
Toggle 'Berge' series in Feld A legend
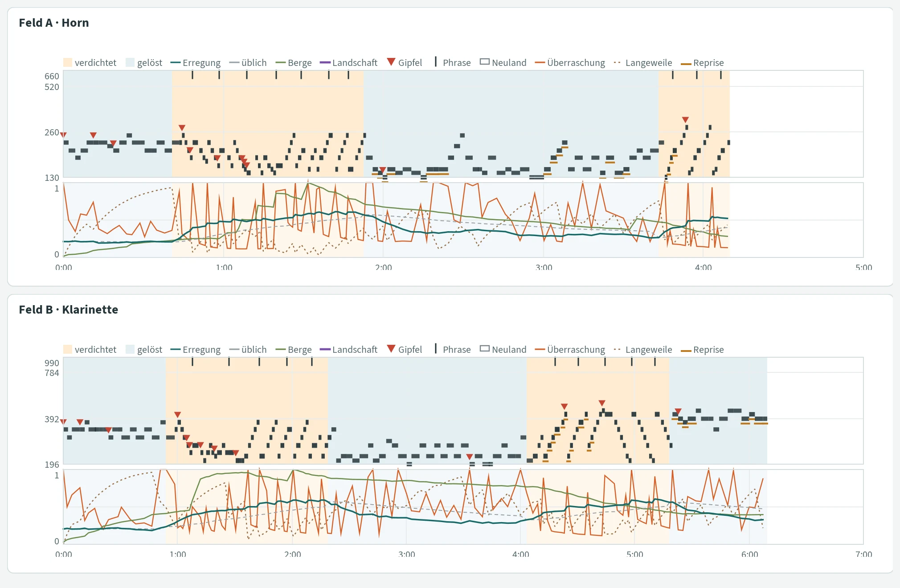(294, 63)
